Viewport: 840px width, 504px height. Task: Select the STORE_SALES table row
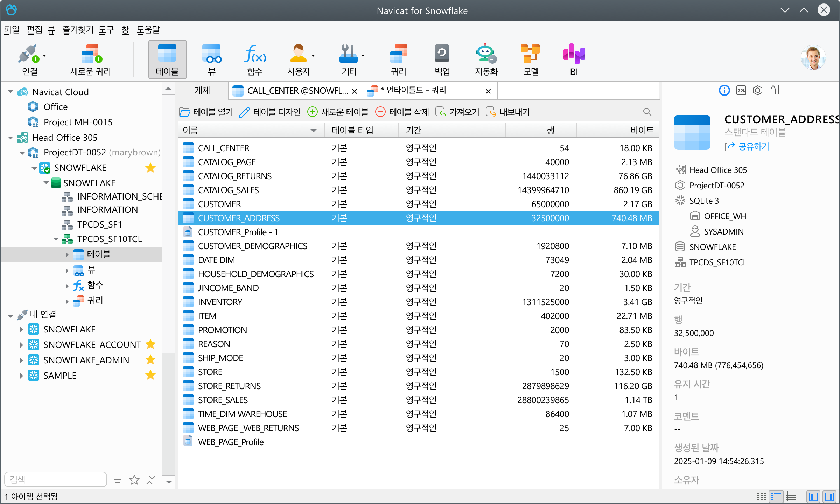click(x=418, y=400)
